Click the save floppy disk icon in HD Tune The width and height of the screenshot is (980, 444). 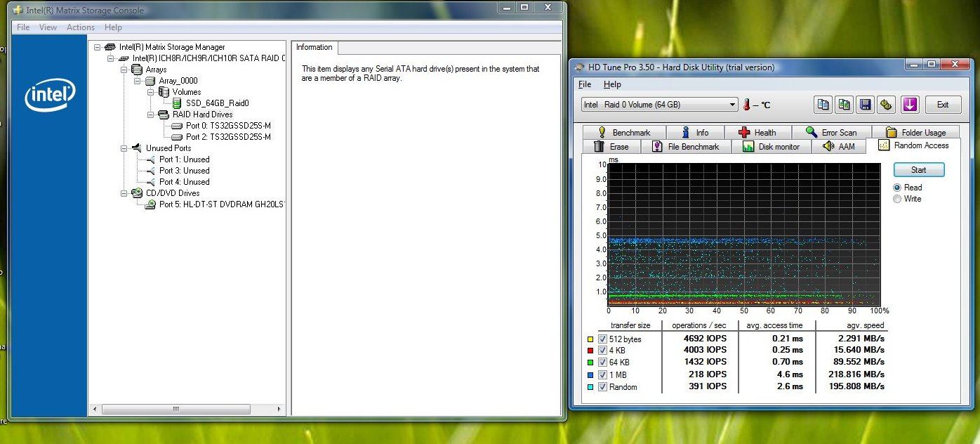(x=866, y=105)
